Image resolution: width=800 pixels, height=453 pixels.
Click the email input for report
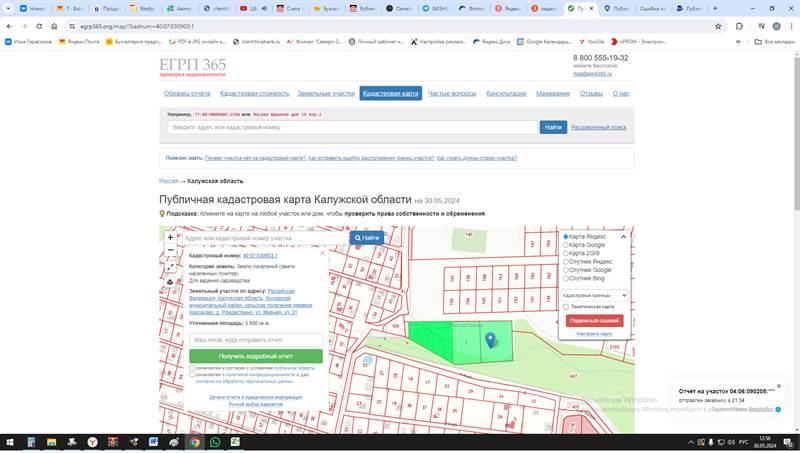coord(256,340)
